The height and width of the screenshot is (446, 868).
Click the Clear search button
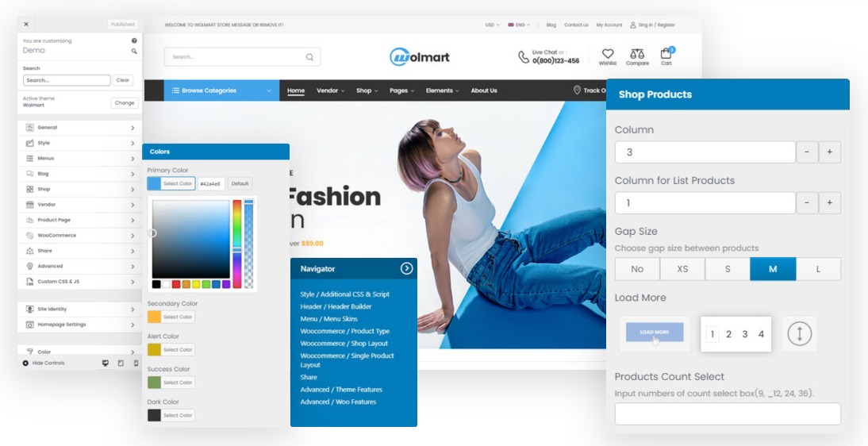click(x=123, y=80)
